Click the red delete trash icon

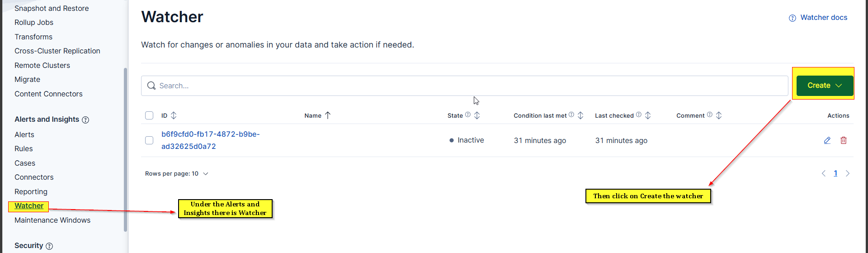(x=844, y=140)
